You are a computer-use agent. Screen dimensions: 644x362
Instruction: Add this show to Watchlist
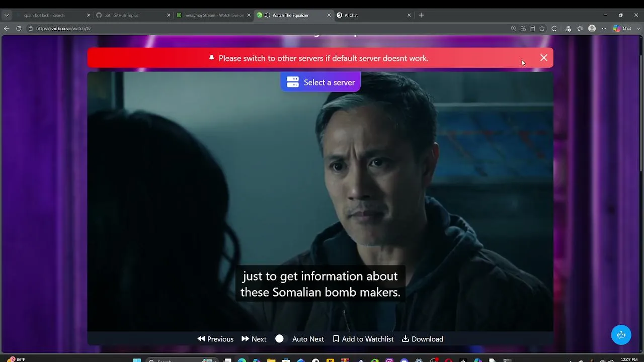pyautogui.click(x=363, y=339)
